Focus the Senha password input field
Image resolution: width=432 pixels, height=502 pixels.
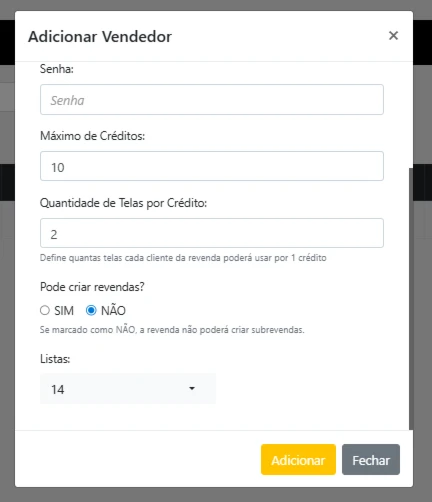(212, 100)
